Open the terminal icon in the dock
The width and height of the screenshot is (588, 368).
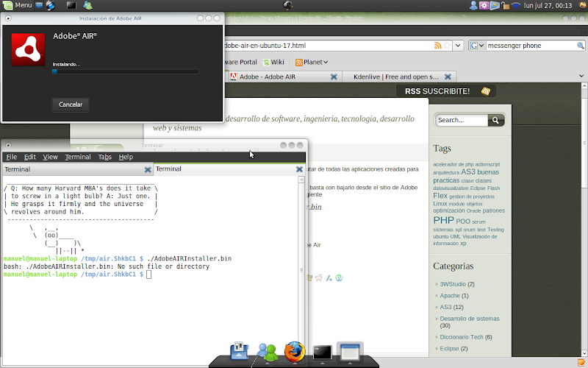pyautogui.click(x=322, y=353)
